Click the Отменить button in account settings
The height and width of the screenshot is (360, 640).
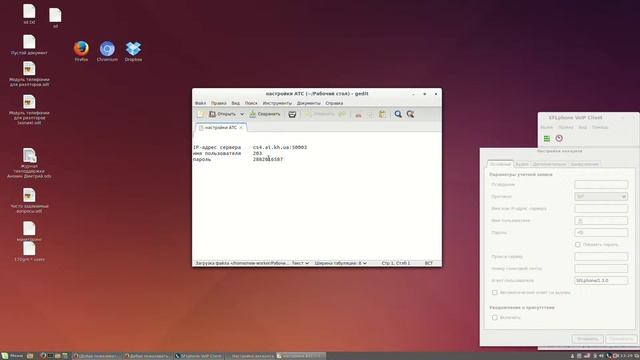(x=587, y=339)
